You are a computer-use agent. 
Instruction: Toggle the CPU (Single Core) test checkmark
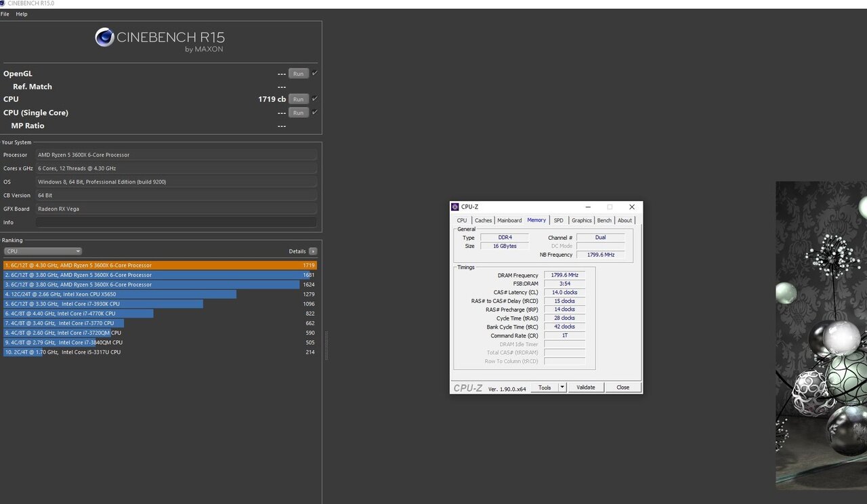click(x=314, y=112)
